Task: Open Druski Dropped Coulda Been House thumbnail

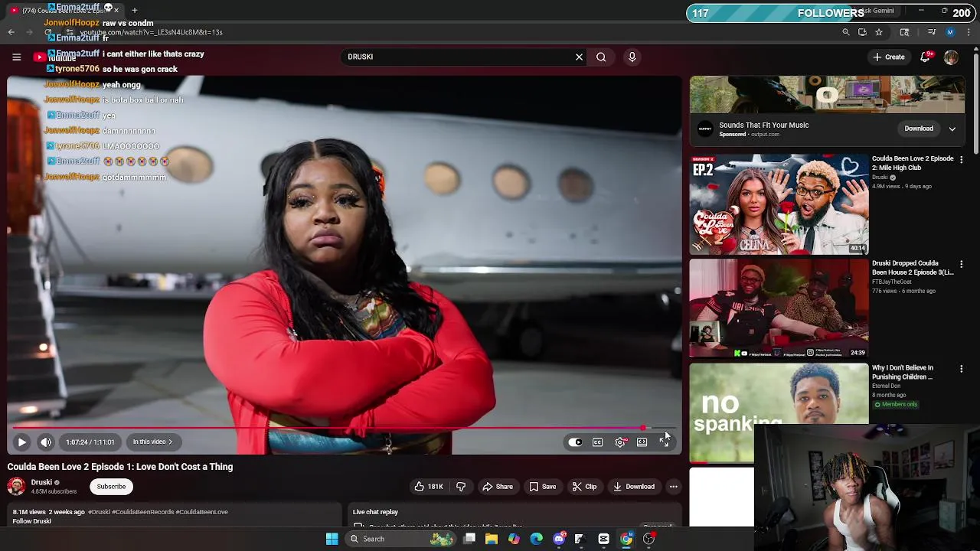Action: [x=779, y=308]
